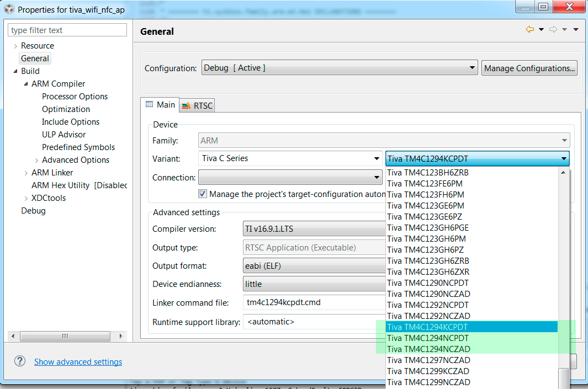Open the Configuration Debug dropdown
The height and width of the screenshot is (389, 588).
[340, 68]
